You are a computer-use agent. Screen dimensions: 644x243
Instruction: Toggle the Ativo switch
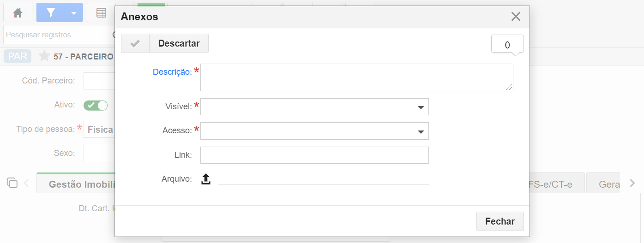click(96, 105)
